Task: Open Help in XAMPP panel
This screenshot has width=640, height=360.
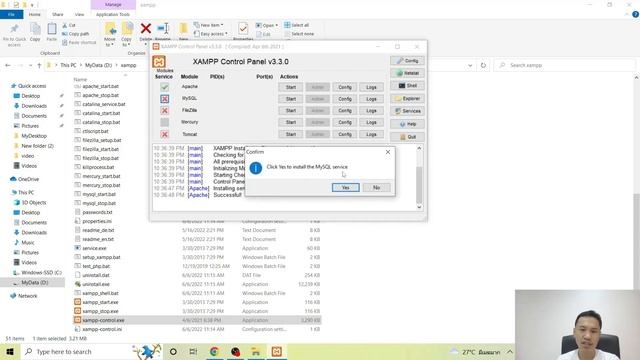Action: click(407, 124)
